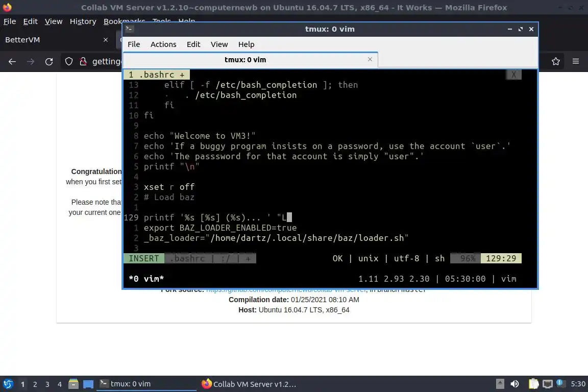Go back in Firefox history
This screenshot has width=588, height=392.
[x=12, y=62]
